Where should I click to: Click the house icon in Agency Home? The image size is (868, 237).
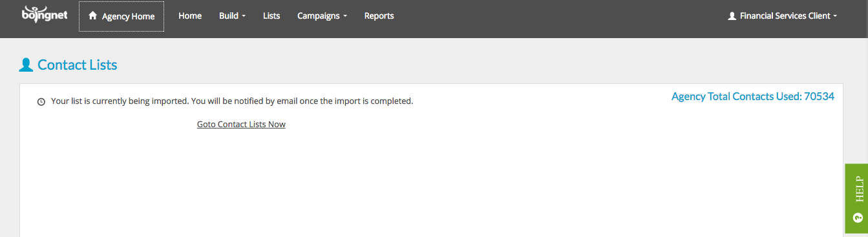(92, 15)
